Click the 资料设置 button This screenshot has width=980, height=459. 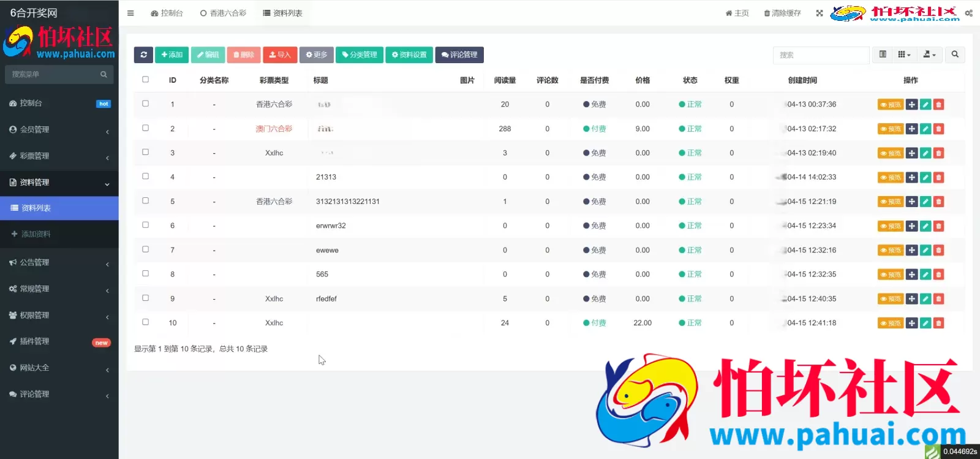(409, 55)
